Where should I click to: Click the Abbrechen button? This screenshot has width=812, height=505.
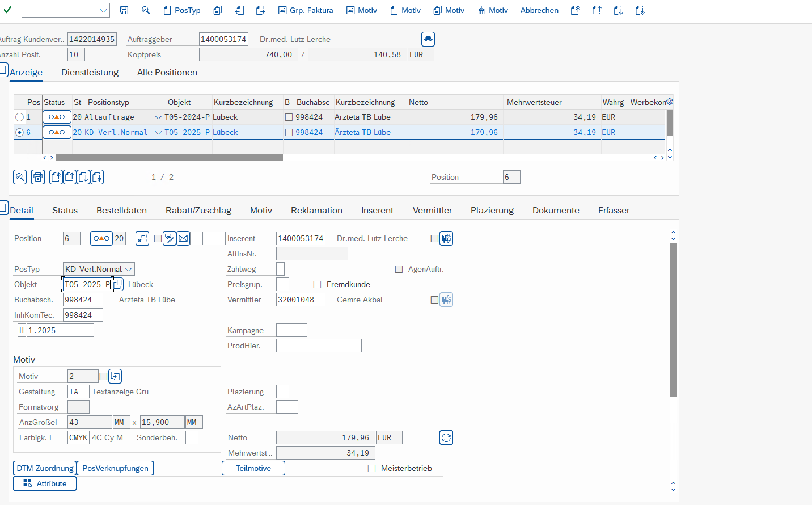[539, 10]
